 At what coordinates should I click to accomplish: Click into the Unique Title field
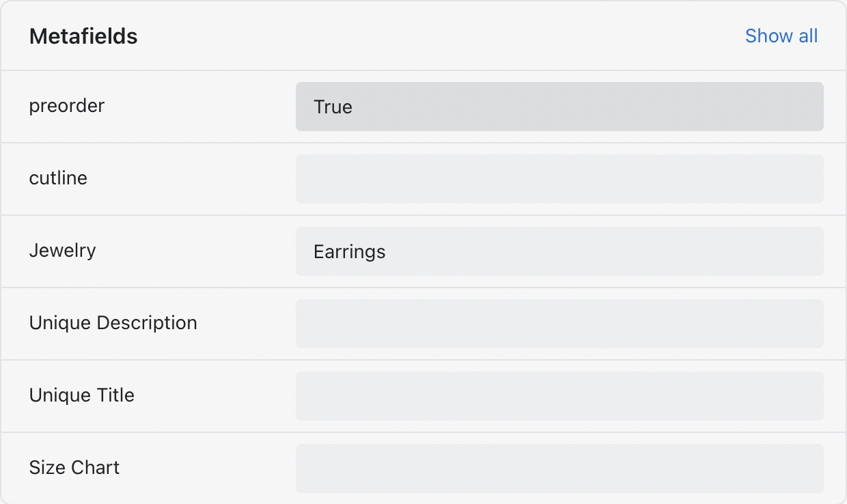pos(559,396)
